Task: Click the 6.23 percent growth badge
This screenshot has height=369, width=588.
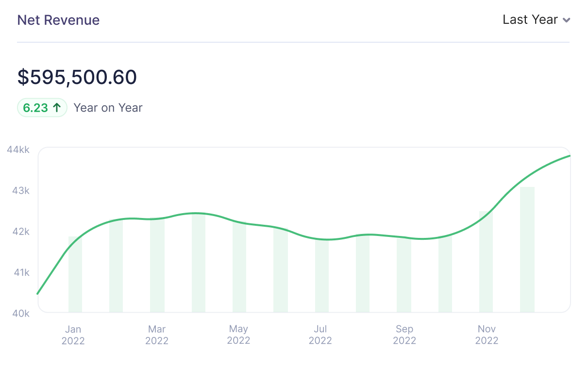Action: [x=42, y=107]
